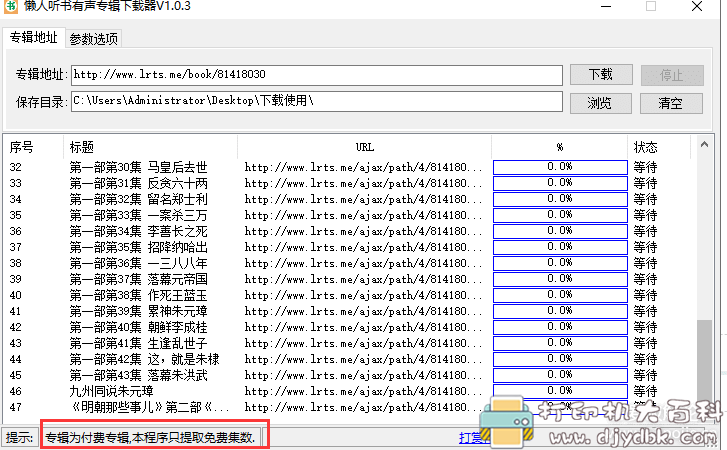Viewport: 727px width, 450px height.
Task: Click 等待 status in row 45
Action: (645, 375)
